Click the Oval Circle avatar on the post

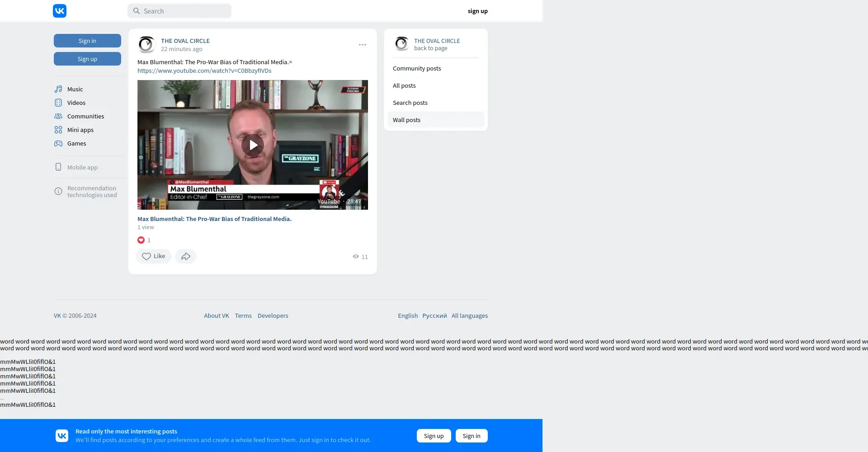click(x=146, y=45)
